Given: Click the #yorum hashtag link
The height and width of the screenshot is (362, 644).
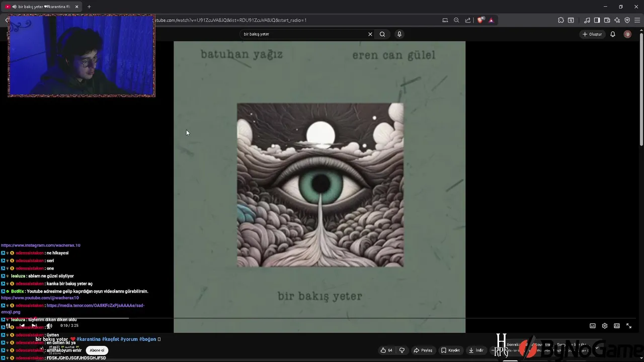Looking at the screenshot, I should 129,339.
